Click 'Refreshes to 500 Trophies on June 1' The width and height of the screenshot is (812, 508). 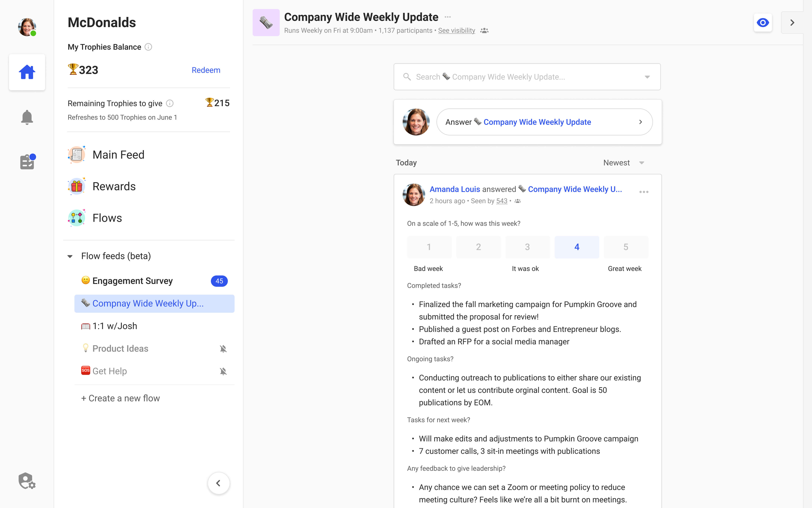[x=122, y=118]
